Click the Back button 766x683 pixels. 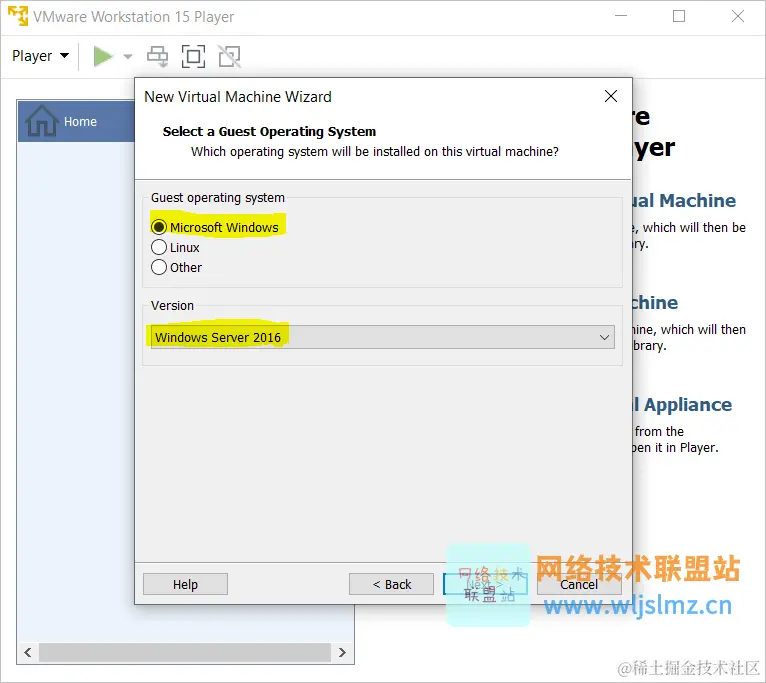tap(391, 584)
